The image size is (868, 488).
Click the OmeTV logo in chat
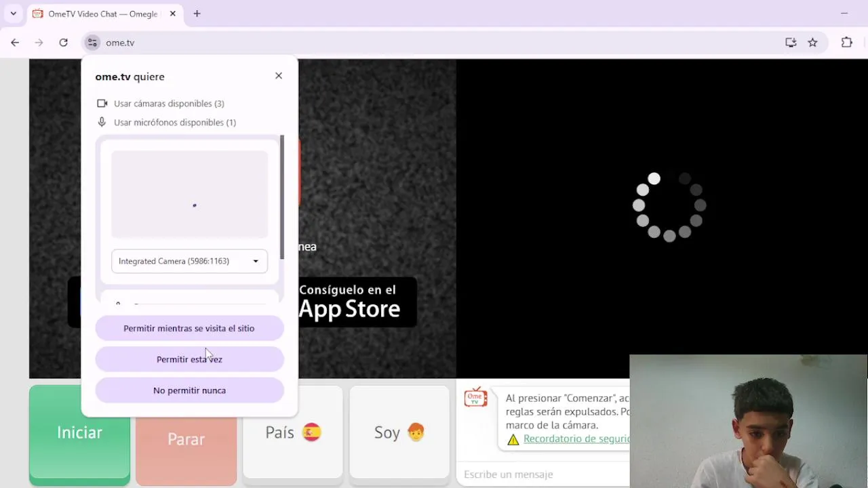click(x=475, y=398)
